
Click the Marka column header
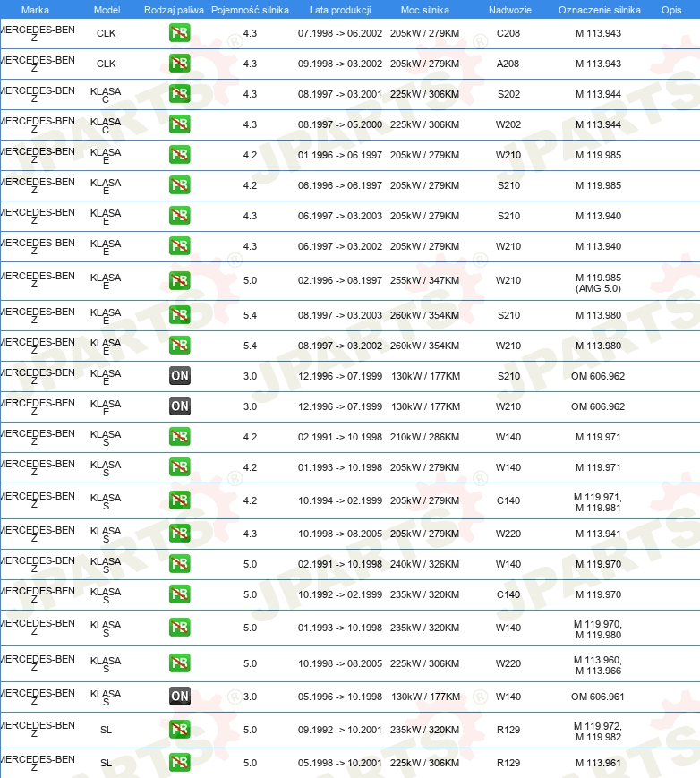coord(35,10)
